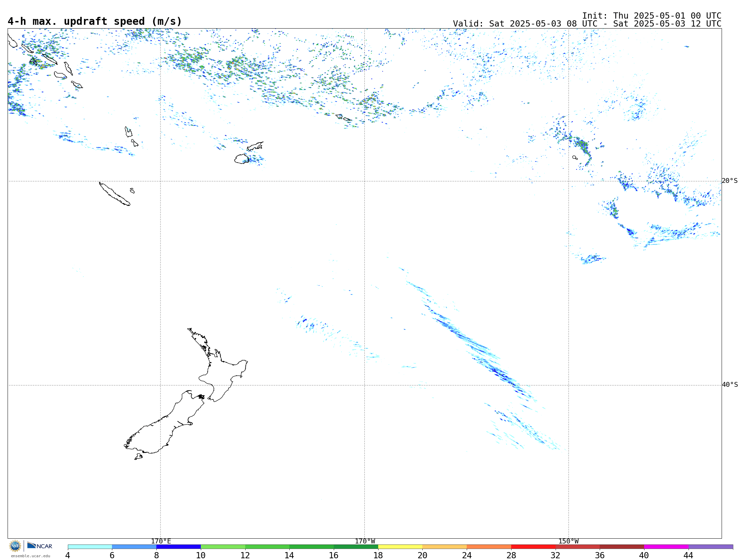Click Stewart Island below South Island
Image resolution: width=744 pixels, height=560 pixels.
tap(138, 457)
